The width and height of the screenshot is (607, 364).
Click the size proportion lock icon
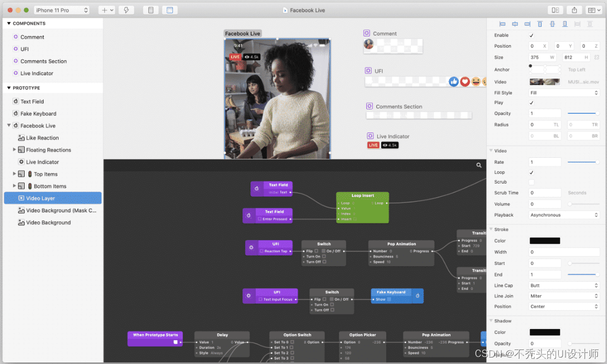point(597,57)
